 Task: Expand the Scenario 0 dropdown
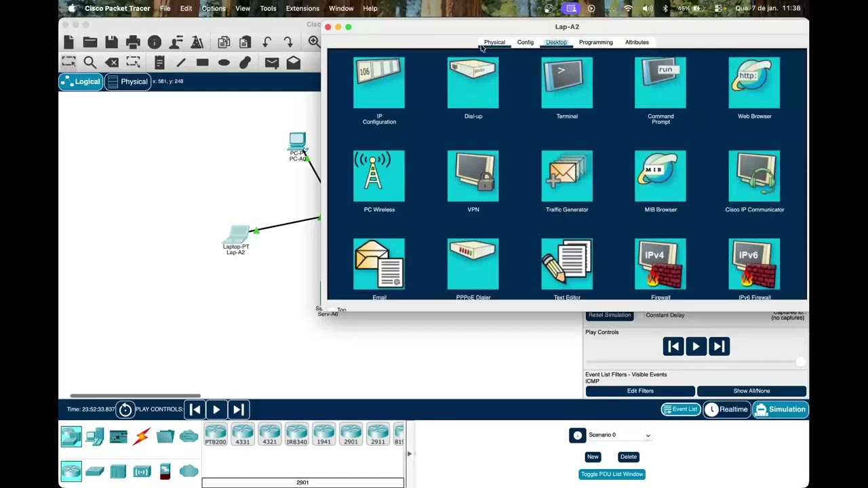tap(648, 435)
